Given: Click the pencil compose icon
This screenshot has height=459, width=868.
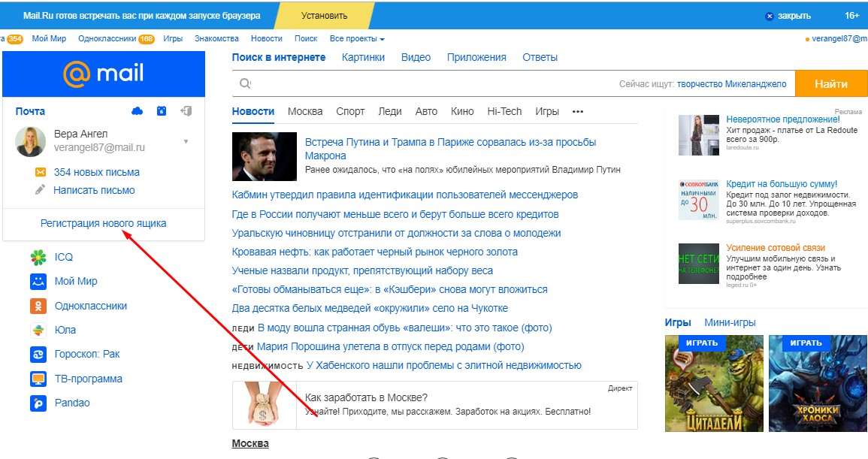Looking at the screenshot, I should click(x=41, y=190).
